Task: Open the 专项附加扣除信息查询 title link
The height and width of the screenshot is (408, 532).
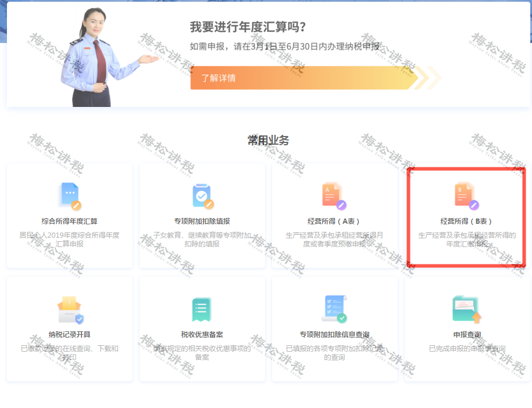Action: [x=334, y=335]
